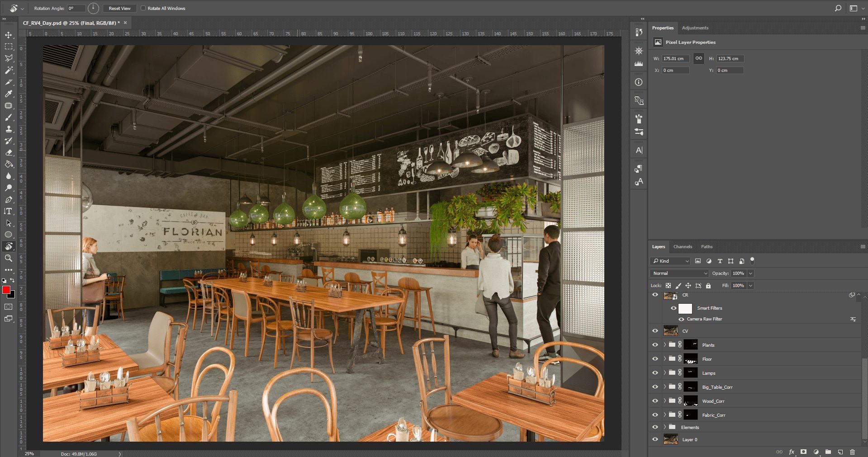Hide the CV layer
Viewport: 868px width, 457px height.
pos(655,331)
